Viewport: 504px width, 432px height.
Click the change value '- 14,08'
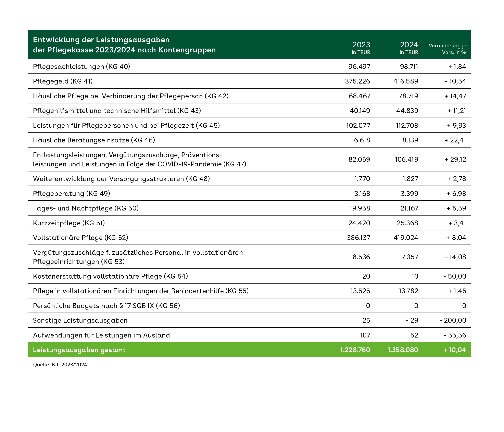[456, 257]
